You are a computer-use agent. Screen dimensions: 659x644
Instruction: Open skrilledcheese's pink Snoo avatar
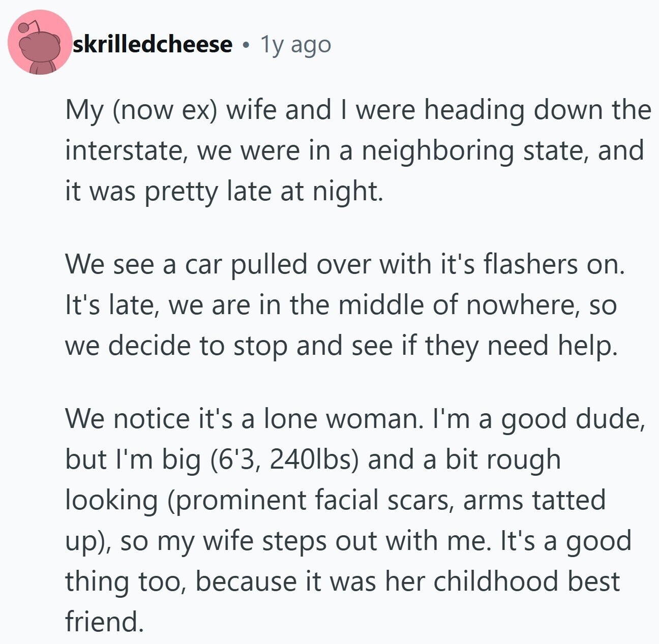tap(40, 42)
